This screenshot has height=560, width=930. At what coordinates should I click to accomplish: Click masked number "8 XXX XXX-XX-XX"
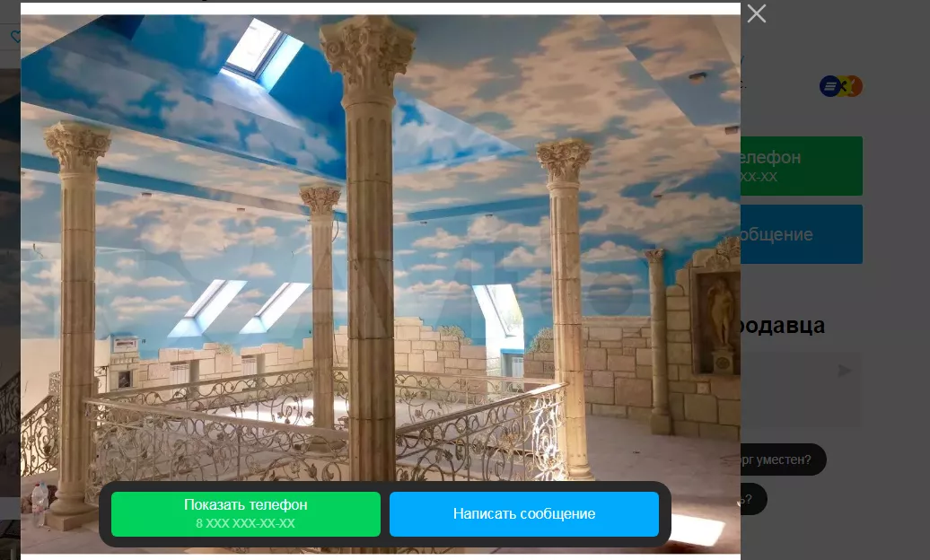pyautogui.click(x=245, y=523)
